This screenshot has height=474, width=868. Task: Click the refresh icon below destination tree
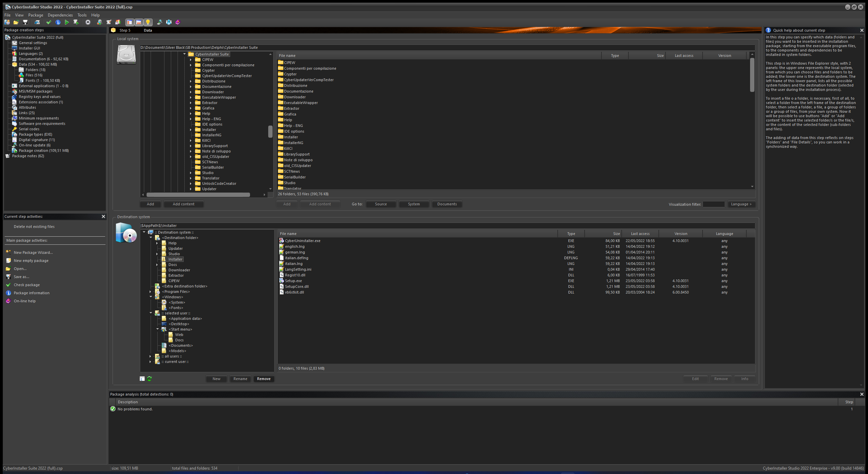150,379
